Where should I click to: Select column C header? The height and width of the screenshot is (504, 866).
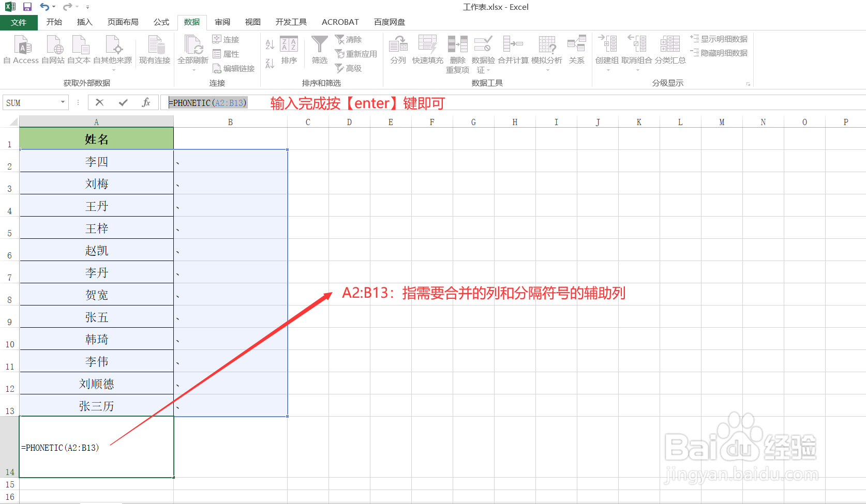coord(308,122)
